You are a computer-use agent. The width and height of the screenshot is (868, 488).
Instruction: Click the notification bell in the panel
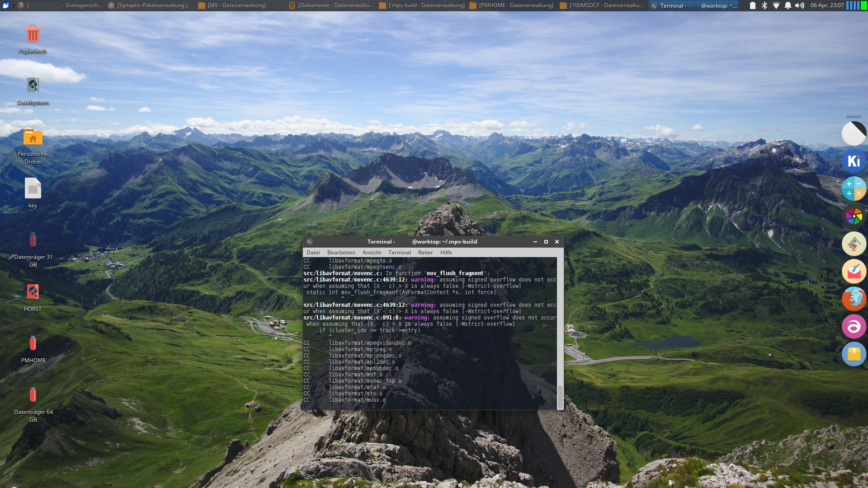coord(788,5)
